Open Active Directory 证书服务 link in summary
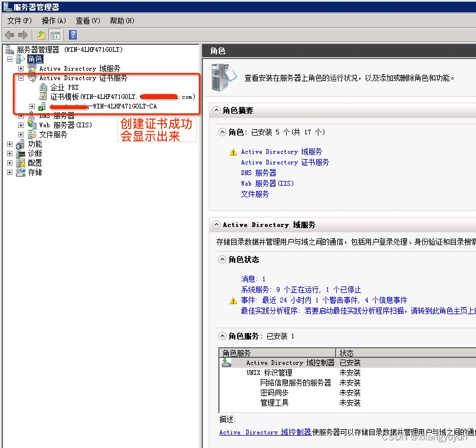The height and width of the screenshot is (448, 476). pyautogui.click(x=285, y=162)
